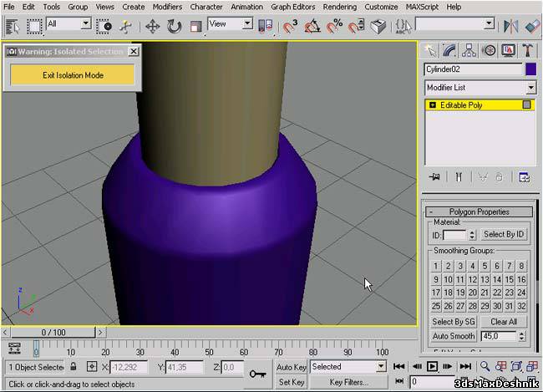Open the Graph Editors menu
Screen dimensions: 543x392
click(x=293, y=7)
